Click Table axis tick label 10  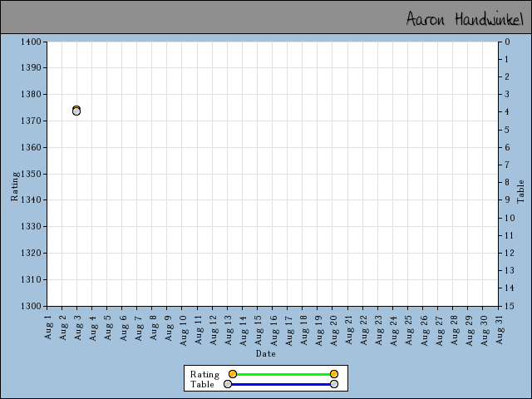point(510,218)
